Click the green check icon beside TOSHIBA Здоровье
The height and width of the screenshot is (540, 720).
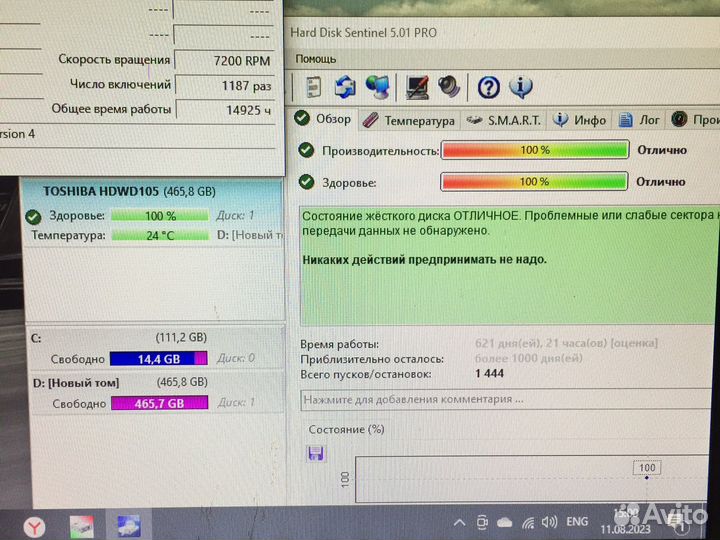tap(33, 216)
